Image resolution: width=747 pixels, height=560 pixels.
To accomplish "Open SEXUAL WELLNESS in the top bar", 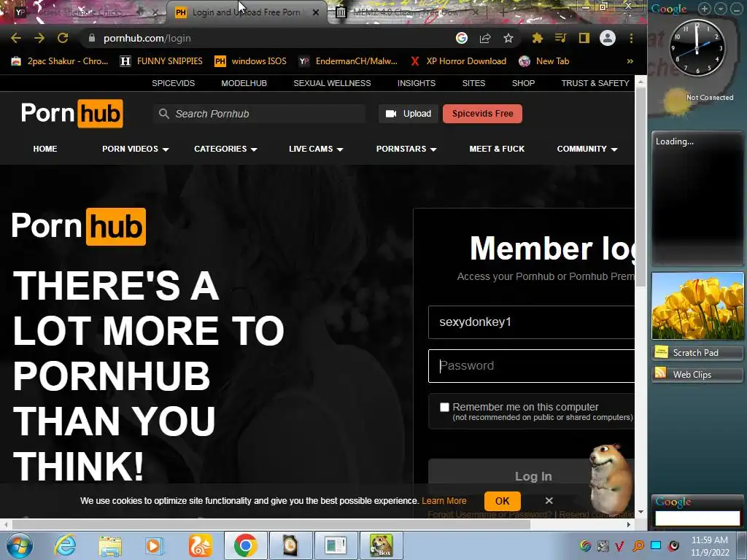I will click(332, 83).
